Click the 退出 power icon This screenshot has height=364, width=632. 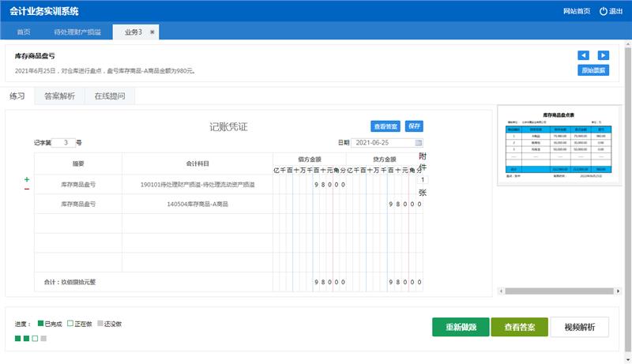pos(604,11)
